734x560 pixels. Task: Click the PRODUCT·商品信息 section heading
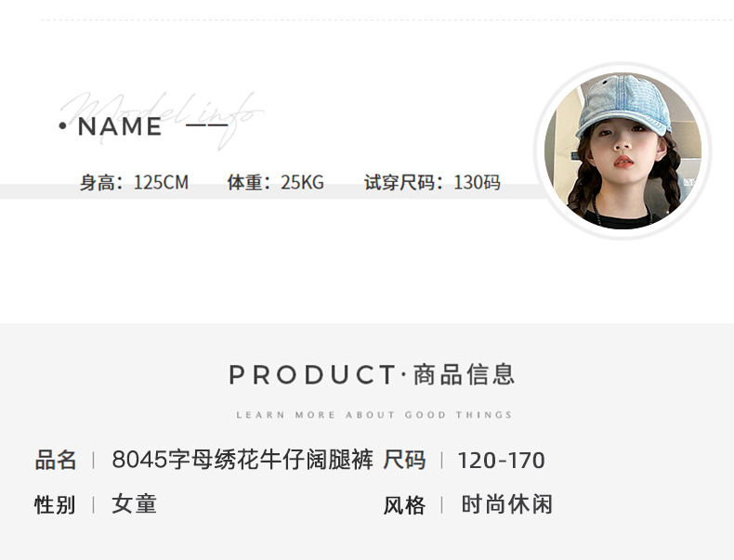click(x=372, y=375)
